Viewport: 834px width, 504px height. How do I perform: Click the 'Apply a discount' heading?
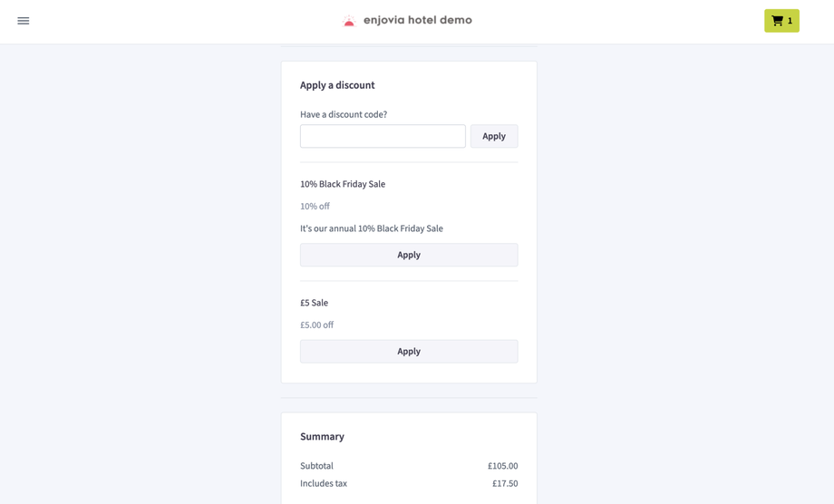point(337,85)
